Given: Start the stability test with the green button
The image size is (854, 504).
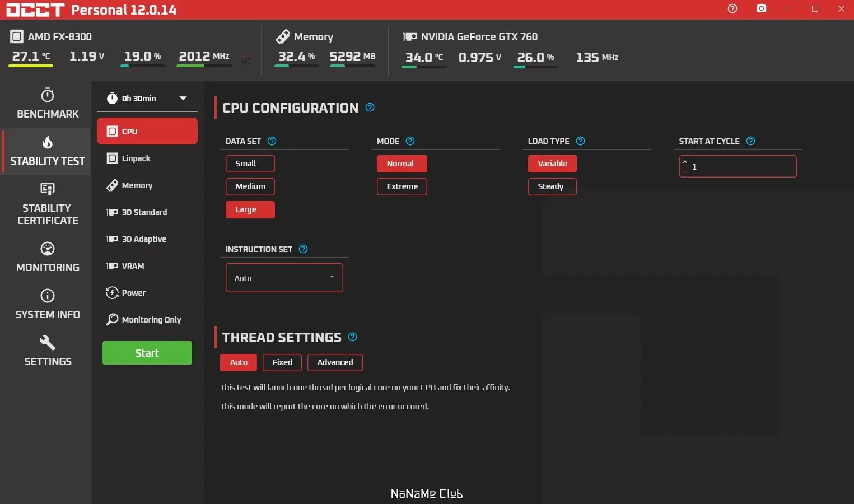Looking at the screenshot, I should pyautogui.click(x=147, y=353).
